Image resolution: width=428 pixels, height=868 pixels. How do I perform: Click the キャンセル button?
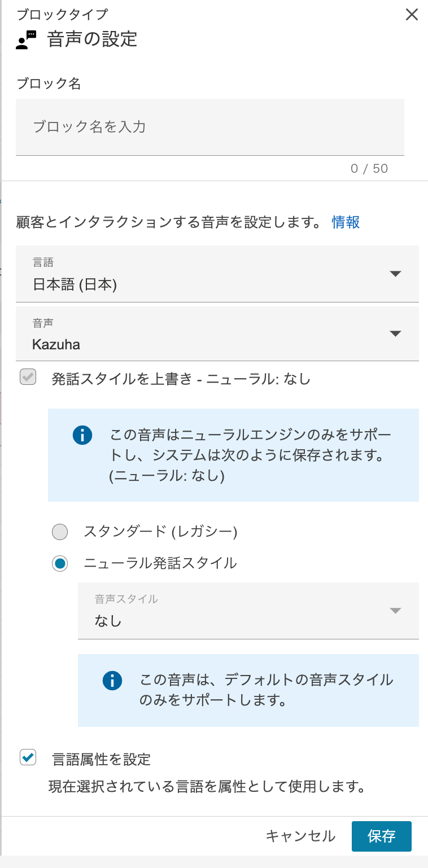[x=301, y=836]
